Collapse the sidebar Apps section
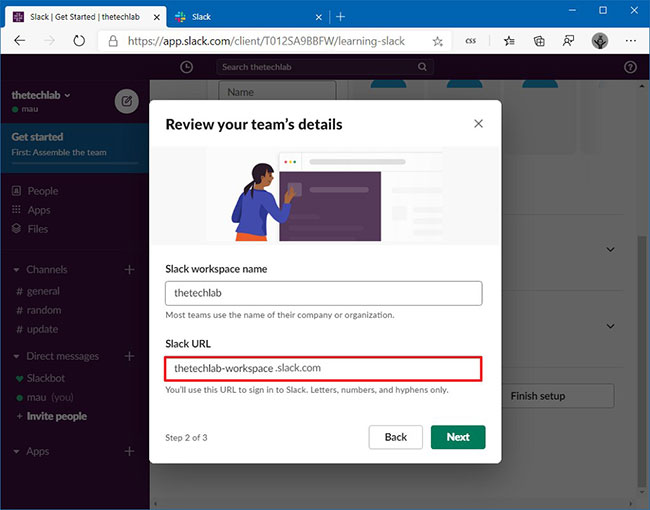650x510 pixels. (16, 451)
